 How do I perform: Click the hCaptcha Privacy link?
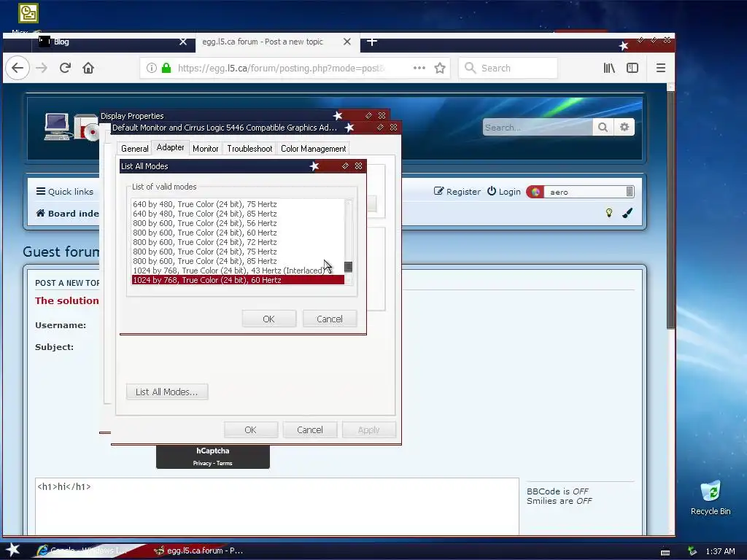click(x=202, y=463)
